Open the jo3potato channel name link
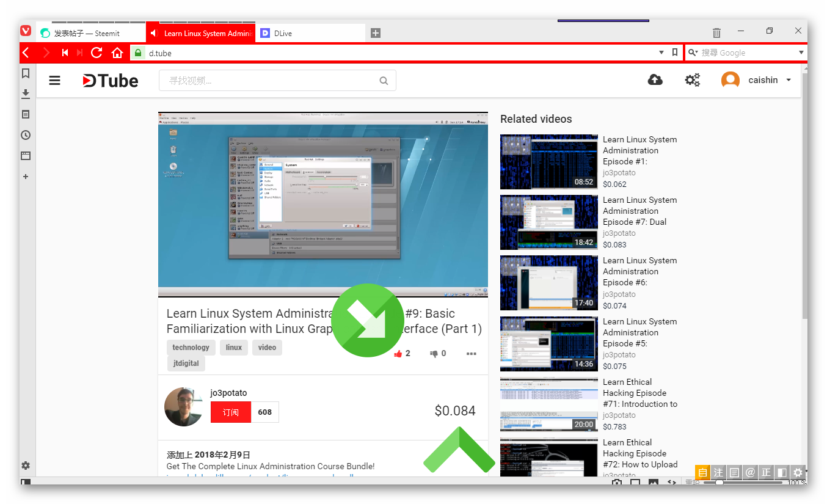The height and width of the screenshot is (504, 827). pos(228,393)
